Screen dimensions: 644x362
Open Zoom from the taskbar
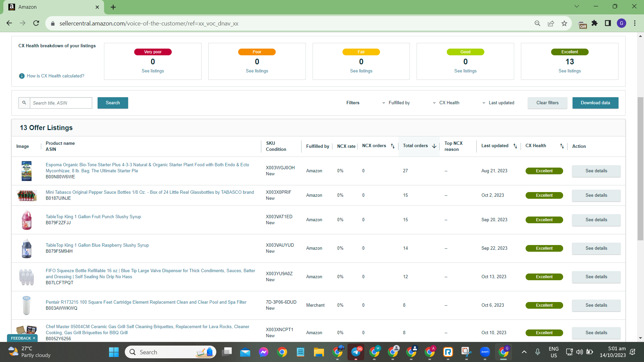click(x=485, y=352)
